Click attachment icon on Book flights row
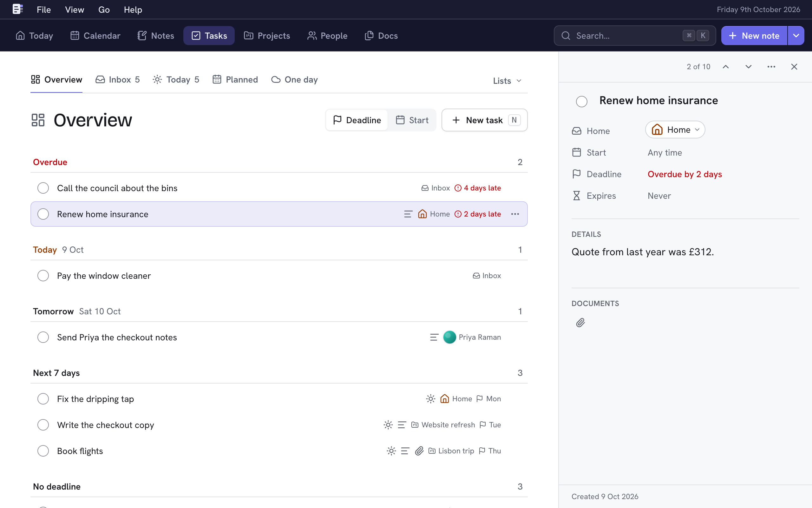Viewport: 812px width, 508px height. point(419,451)
